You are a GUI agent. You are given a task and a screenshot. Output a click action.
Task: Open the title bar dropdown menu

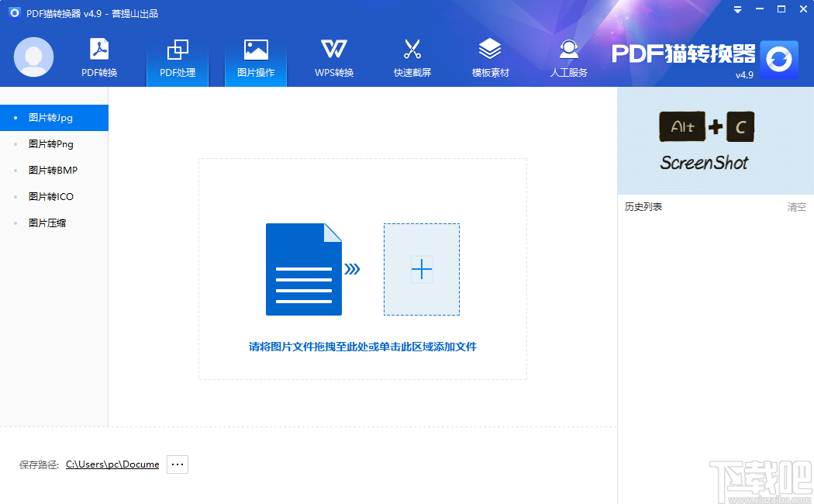[738, 10]
